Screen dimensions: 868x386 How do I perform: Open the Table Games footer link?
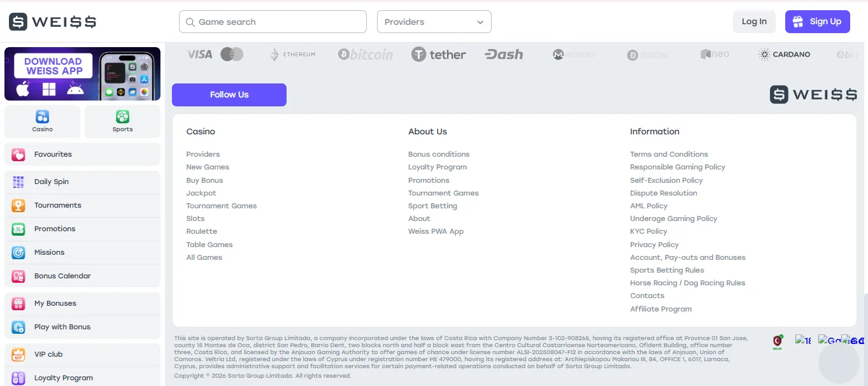pos(210,245)
